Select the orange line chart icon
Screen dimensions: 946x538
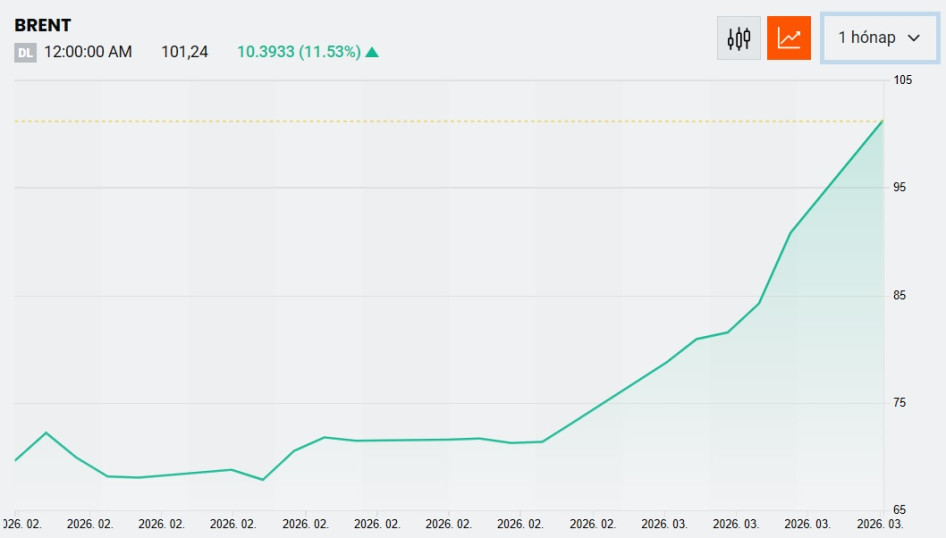pos(789,38)
